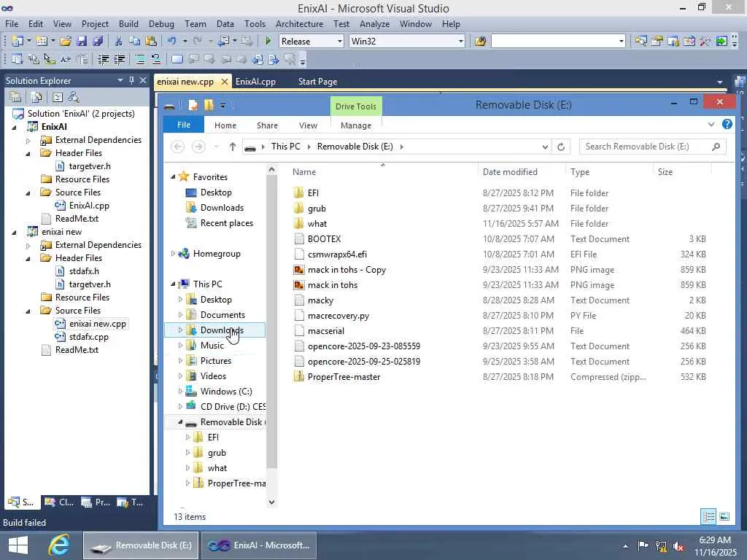Click the Save icon in Visual Studio toolbar
Viewport: 747px width, 560px height.
[x=82, y=42]
